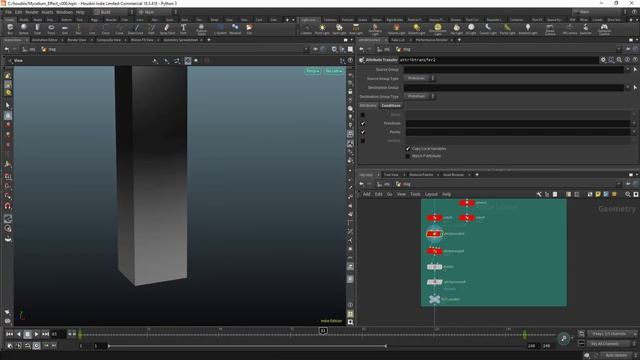Open the Auto Update dropdown
The image size is (640, 360).
pyautogui.click(x=619, y=356)
